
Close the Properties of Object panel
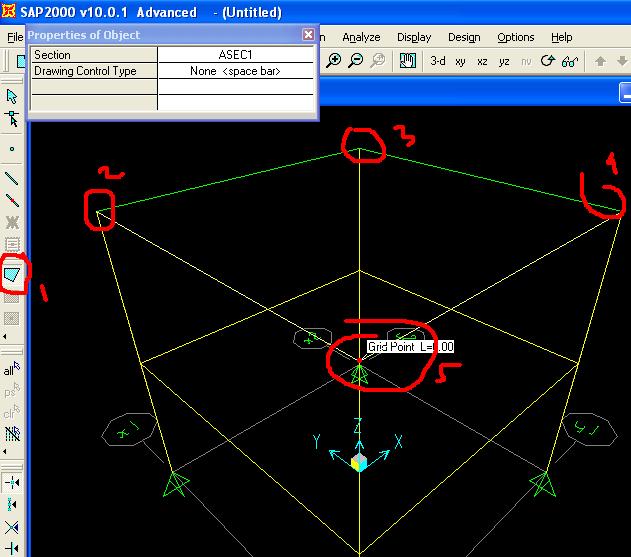click(x=308, y=35)
